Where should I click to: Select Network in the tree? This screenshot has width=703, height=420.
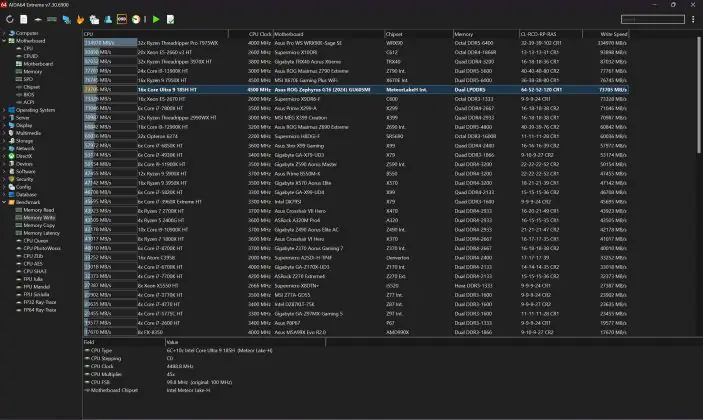(25, 148)
